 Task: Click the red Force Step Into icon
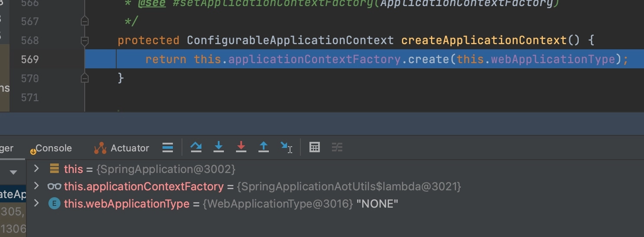coord(241,147)
